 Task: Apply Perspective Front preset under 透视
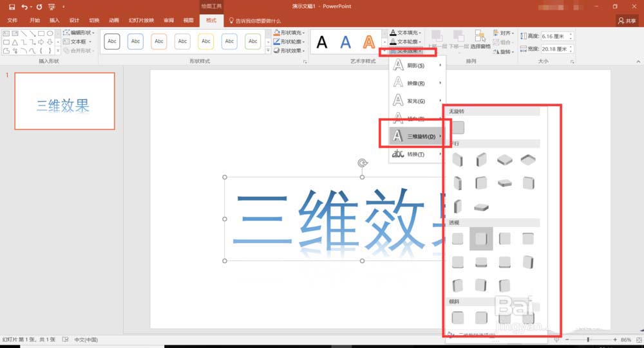[457, 239]
